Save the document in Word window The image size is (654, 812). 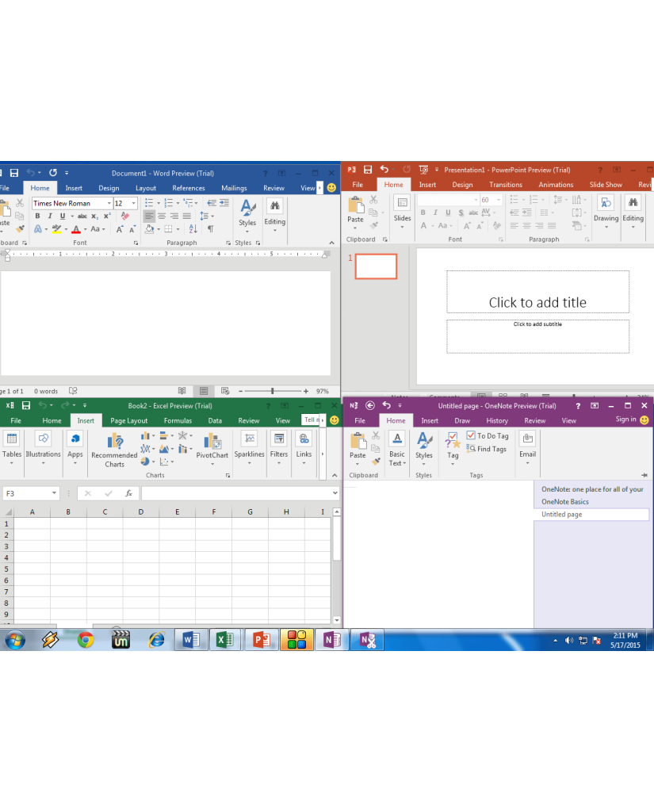pos(14,173)
